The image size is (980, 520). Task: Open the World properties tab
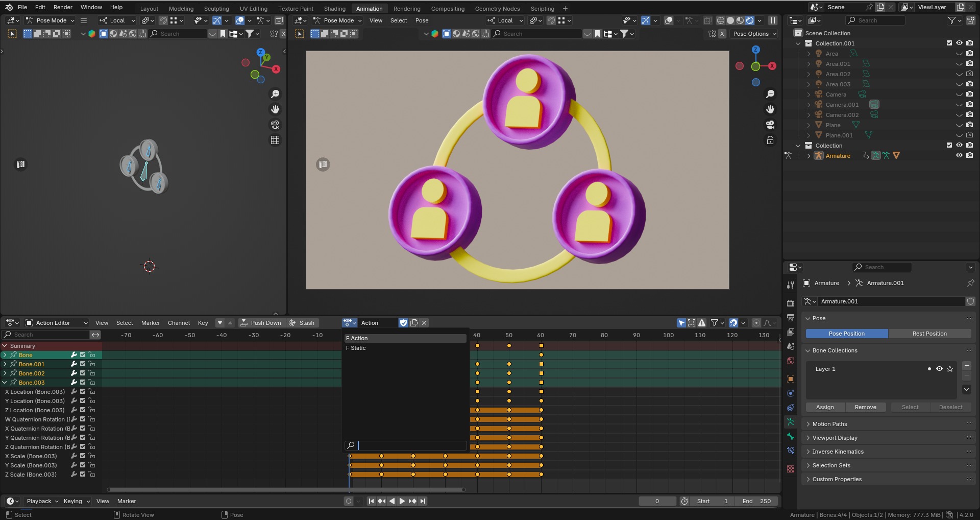(x=791, y=361)
